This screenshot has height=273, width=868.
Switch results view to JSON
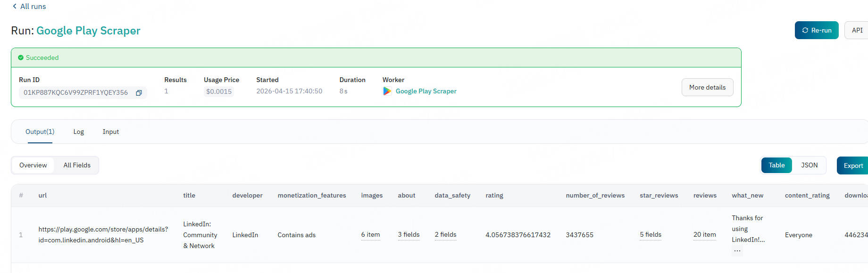809,165
